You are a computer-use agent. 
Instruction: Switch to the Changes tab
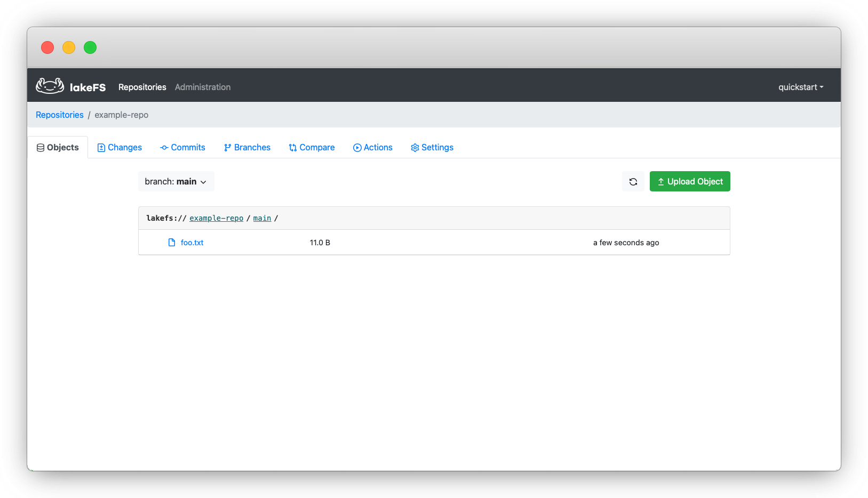[x=120, y=148]
